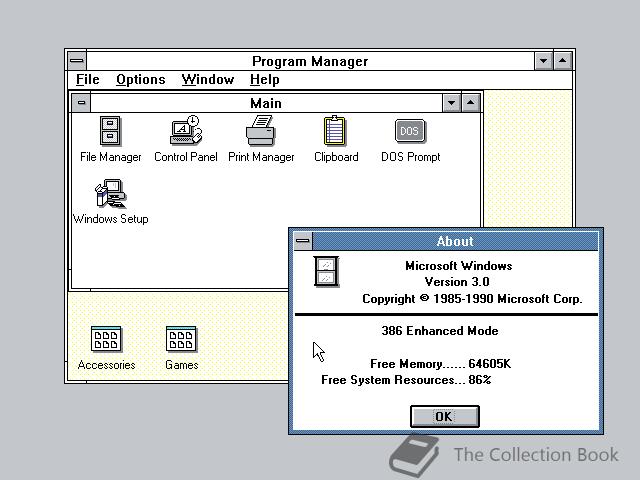Open the Print Manager icon
This screenshot has height=480, width=640.
pos(261,131)
